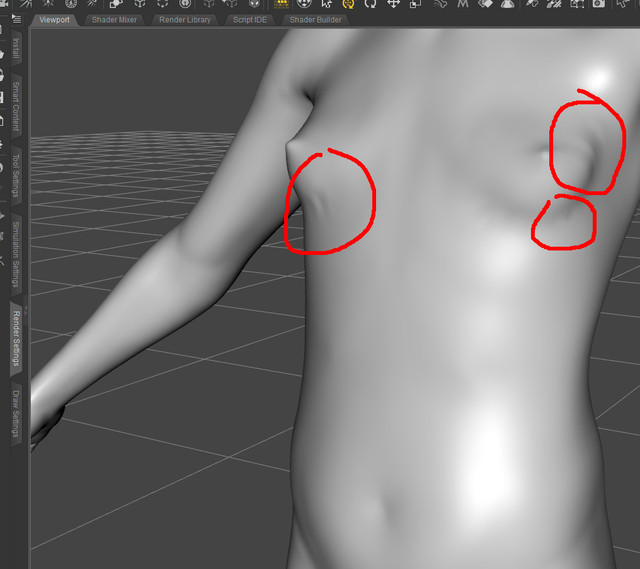Switch to the Script IDE tab

coord(249,20)
